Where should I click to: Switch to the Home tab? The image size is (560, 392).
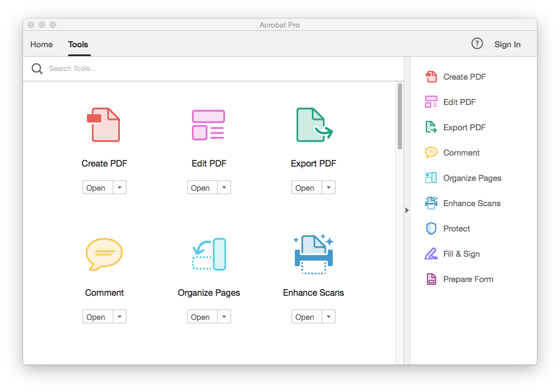(x=41, y=44)
